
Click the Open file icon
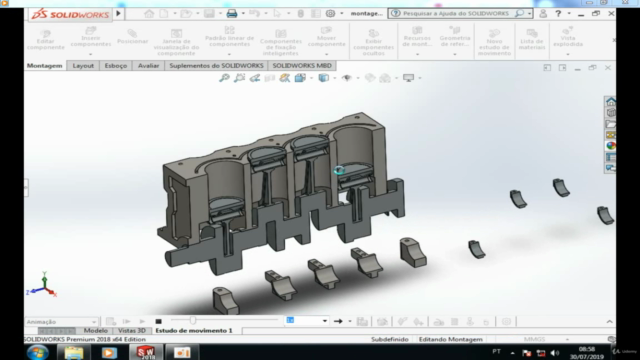[186, 13]
